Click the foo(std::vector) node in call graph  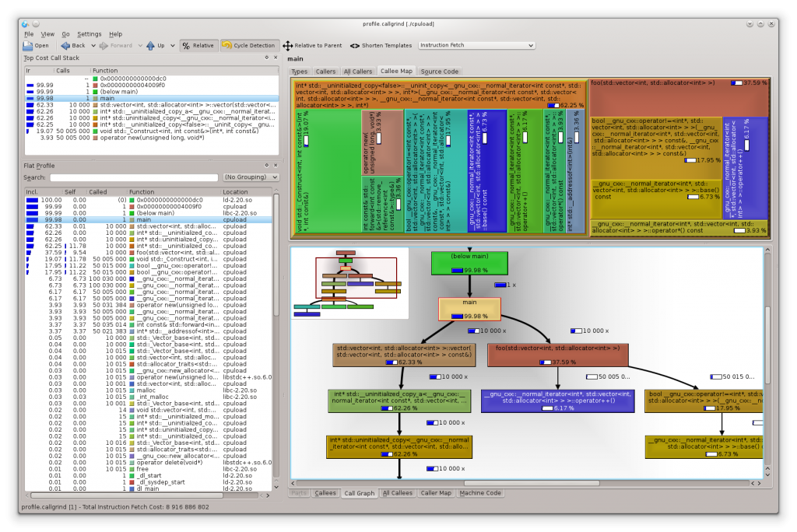(x=557, y=355)
